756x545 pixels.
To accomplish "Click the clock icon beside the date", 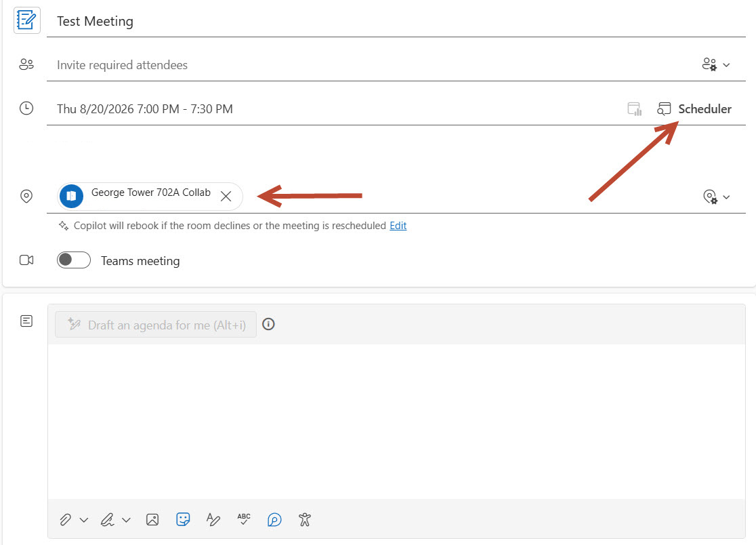I will point(26,108).
